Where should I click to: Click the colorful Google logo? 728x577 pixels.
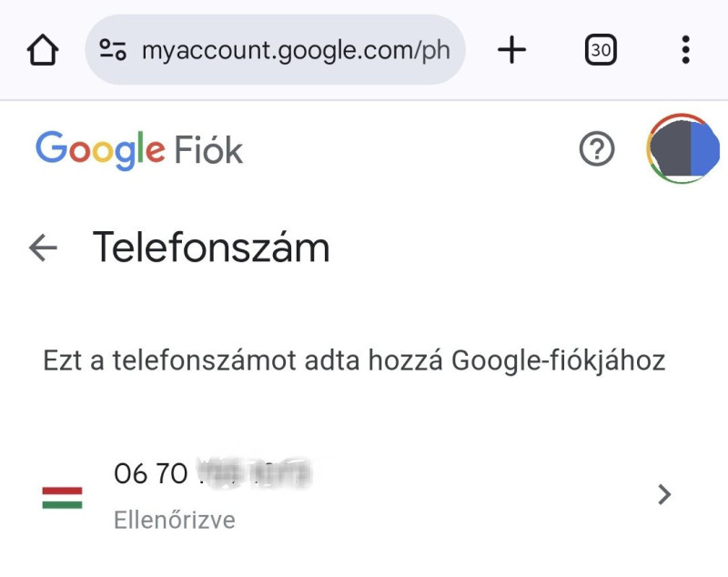point(100,149)
